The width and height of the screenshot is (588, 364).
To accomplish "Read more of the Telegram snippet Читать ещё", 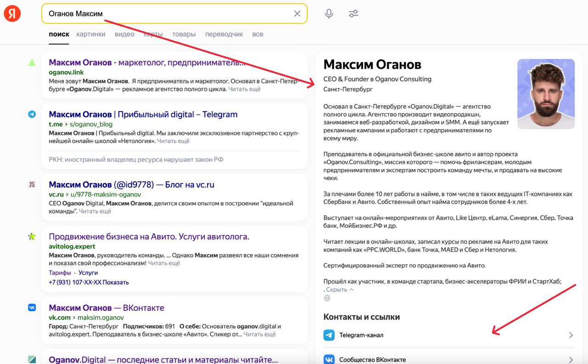I will coord(173,141).
